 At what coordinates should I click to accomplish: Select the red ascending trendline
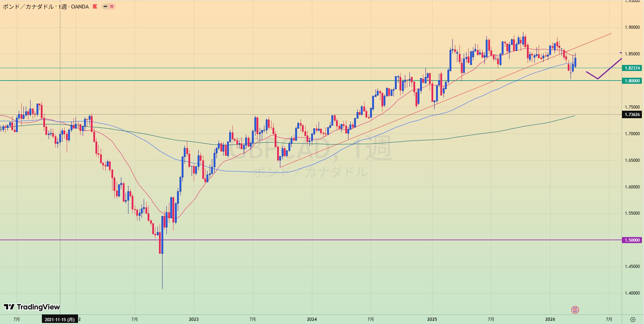click(426, 111)
